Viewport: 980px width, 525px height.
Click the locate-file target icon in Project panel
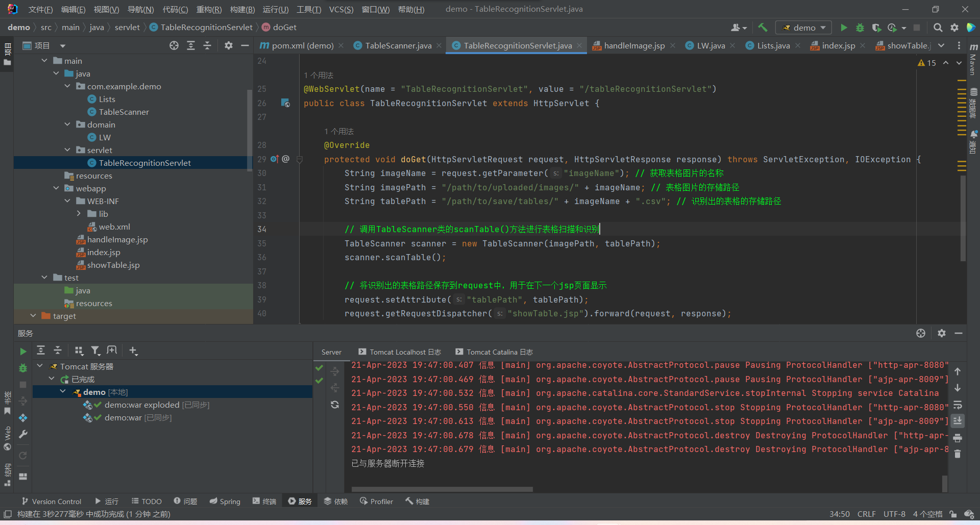(174, 46)
